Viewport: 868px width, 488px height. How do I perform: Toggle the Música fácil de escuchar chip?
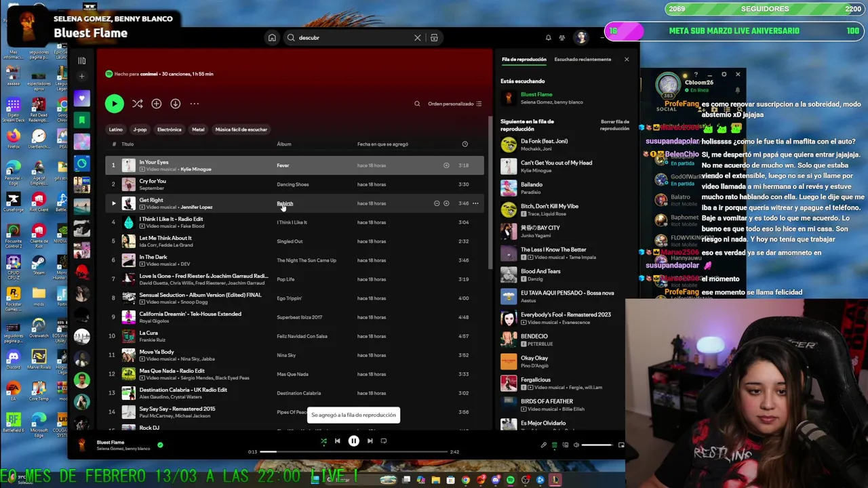point(241,129)
